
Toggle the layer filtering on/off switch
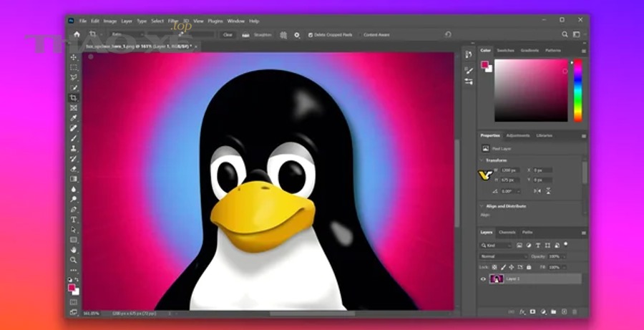[566, 244]
